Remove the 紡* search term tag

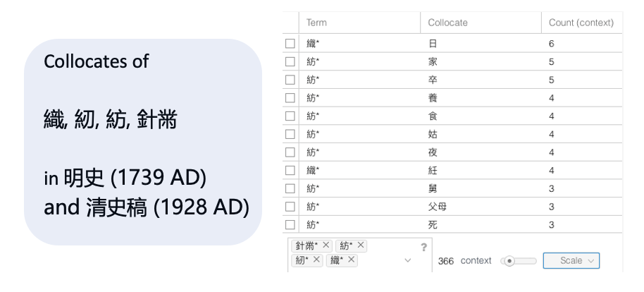pos(361,245)
